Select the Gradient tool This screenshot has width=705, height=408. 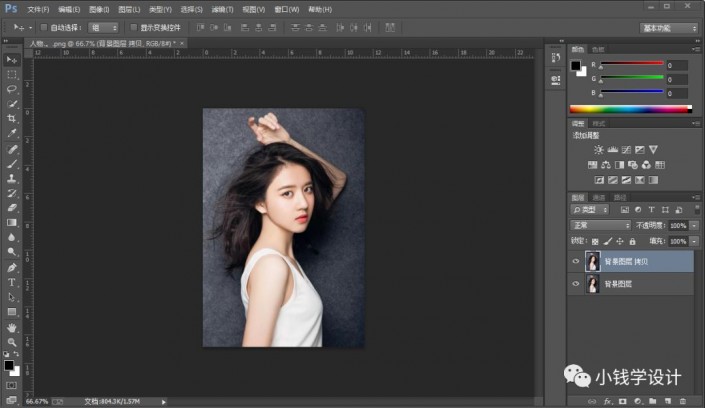point(12,223)
